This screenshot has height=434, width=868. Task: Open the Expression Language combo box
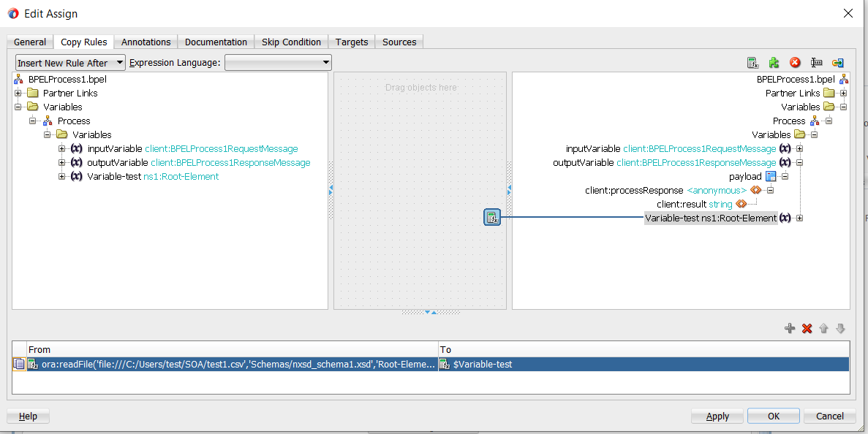pos(278,63)
